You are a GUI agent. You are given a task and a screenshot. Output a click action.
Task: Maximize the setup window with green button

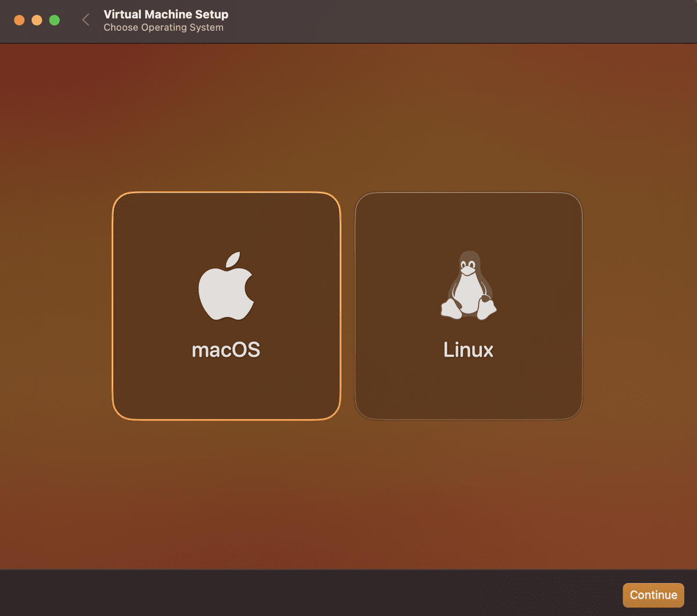tap(55, 20)
